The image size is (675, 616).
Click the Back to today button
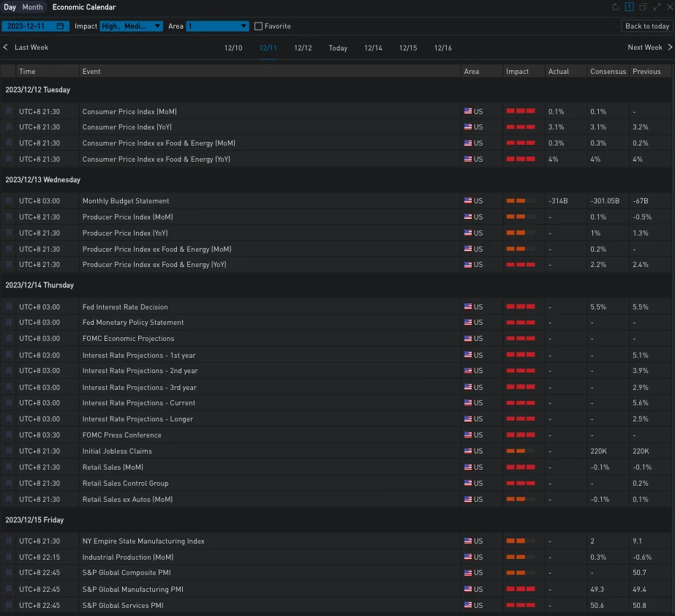pos(646,26)
